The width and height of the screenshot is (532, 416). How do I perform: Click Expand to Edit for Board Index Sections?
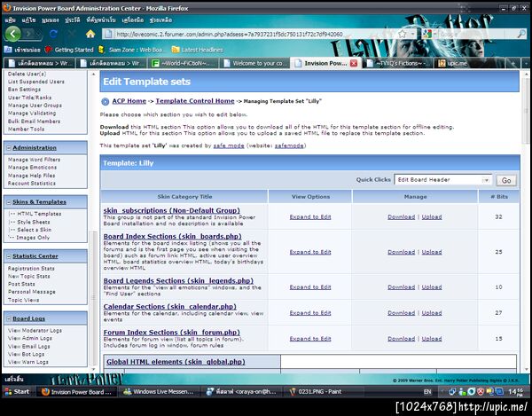tap(310, 252)
